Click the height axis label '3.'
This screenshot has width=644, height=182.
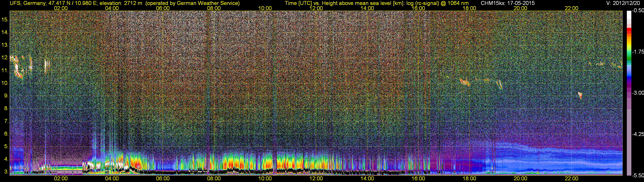click(x=6, y=172)
